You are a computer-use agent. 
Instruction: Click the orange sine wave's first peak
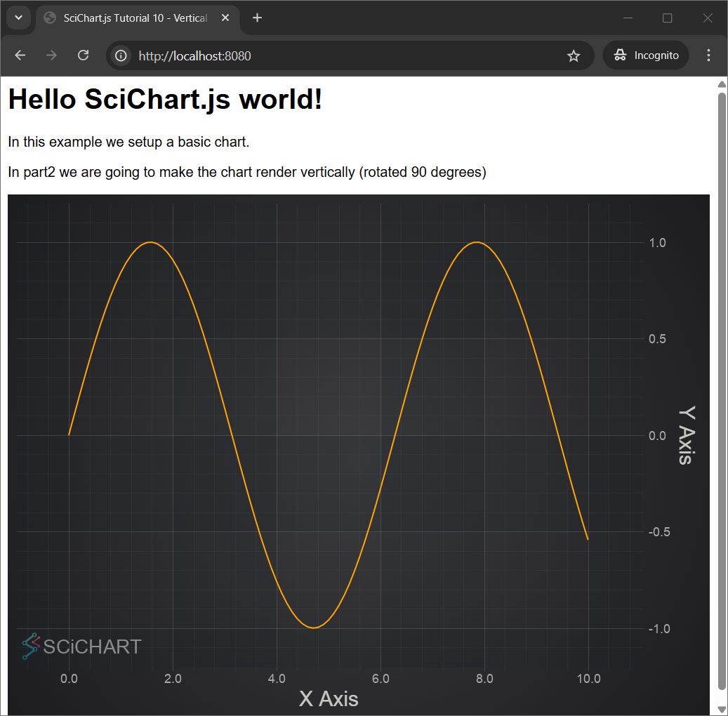tap(150, 242)
